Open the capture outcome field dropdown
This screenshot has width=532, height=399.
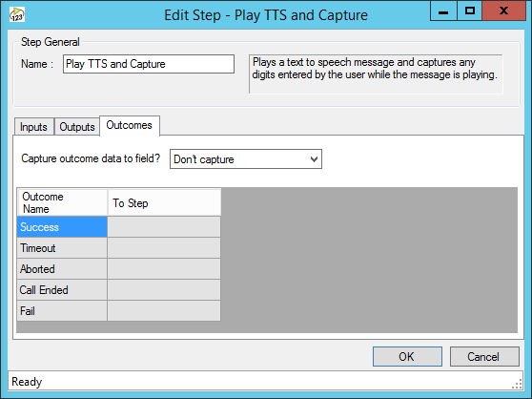coord(246,158)
